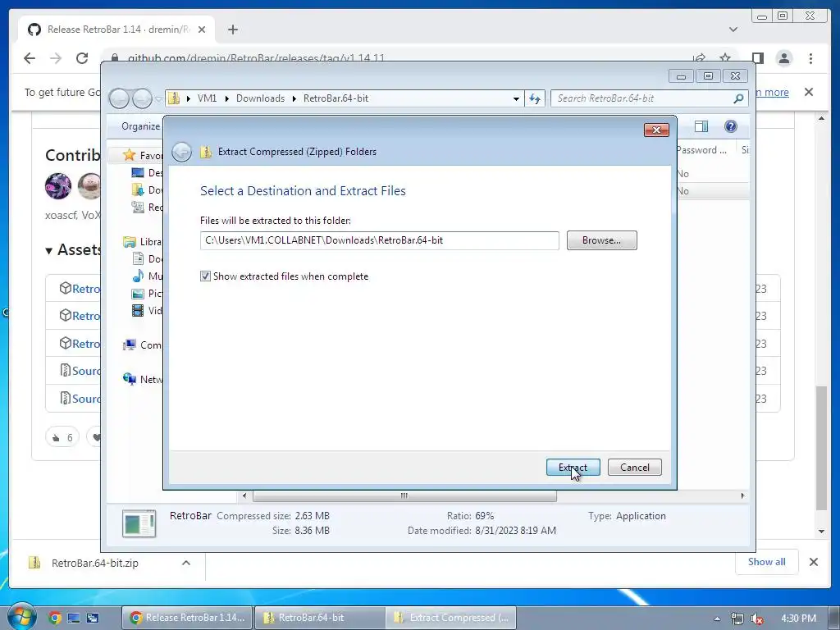Switch to RetroBar.64-bit taskbar button
This screenshot has width=840, height=630.
pyautogui.click(x=319, y=618)
